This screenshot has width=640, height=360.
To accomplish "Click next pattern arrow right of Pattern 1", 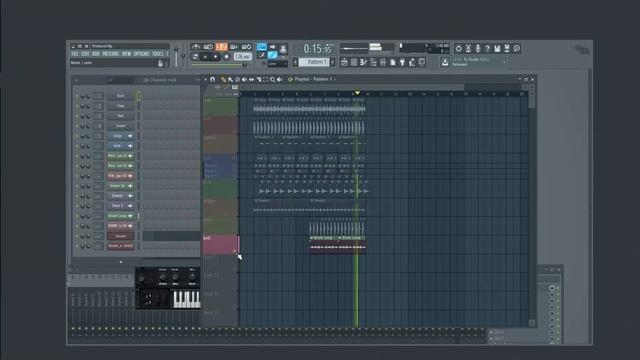I will [333, 62].
